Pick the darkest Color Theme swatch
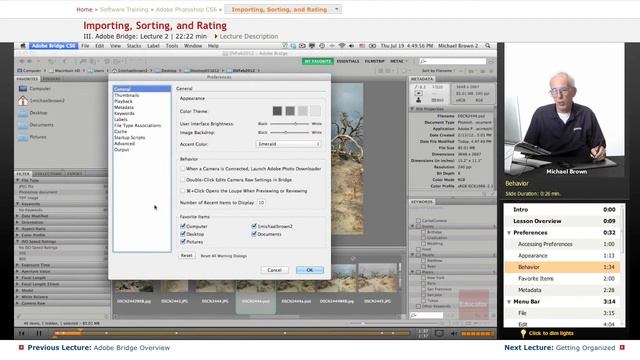The image size is (640, 360). pos(277,111)
